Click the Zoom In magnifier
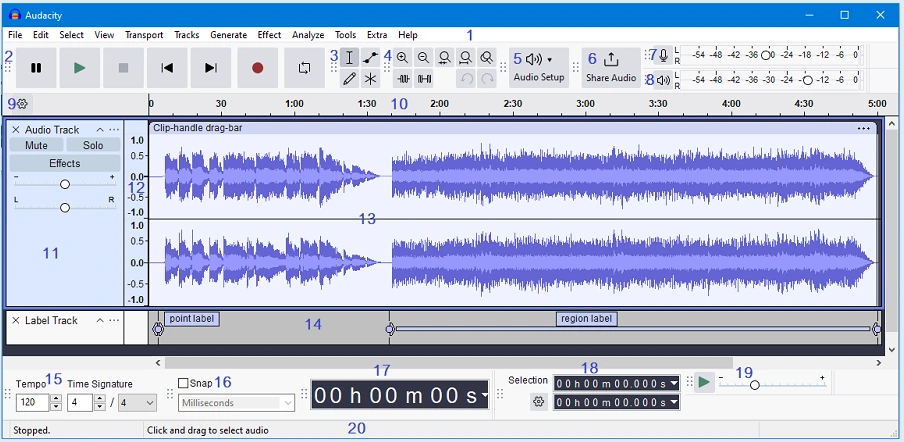This screenshot has width=904, height=442. click(x=402, y=58)
